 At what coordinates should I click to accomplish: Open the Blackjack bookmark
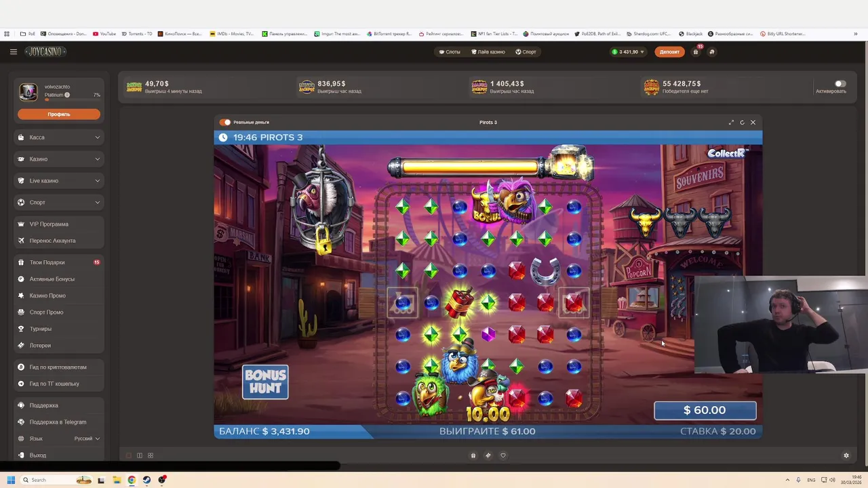coord(691,34)
